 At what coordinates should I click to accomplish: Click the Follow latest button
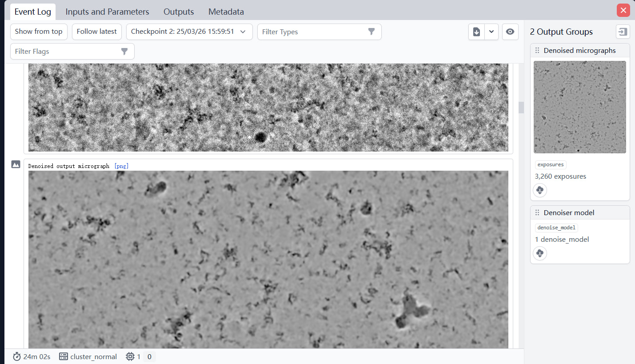click(96, 32)
